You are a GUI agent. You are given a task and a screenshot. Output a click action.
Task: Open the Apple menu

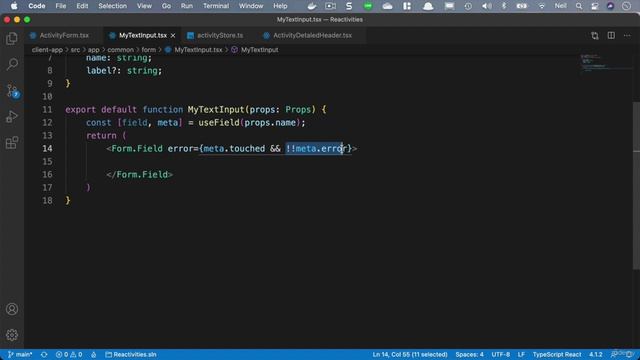14,6
